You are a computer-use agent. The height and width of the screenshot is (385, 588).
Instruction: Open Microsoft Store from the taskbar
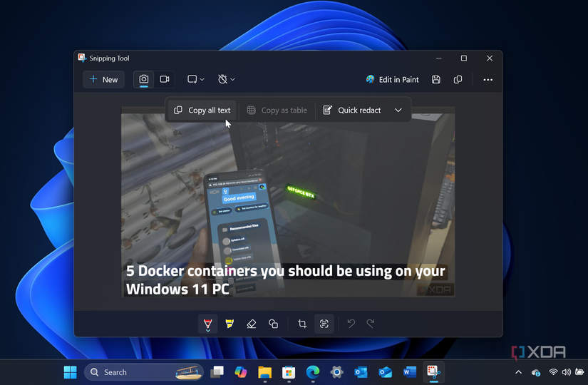(289, 372)
